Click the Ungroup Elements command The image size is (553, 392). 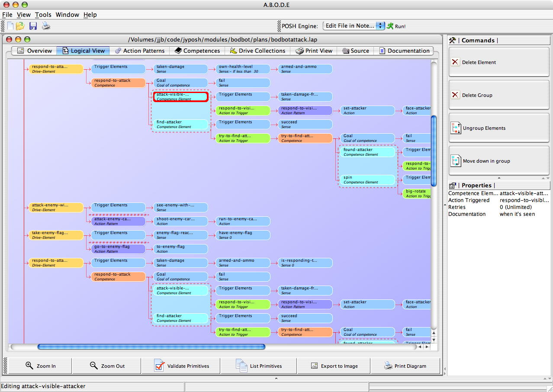coord(499,128)
